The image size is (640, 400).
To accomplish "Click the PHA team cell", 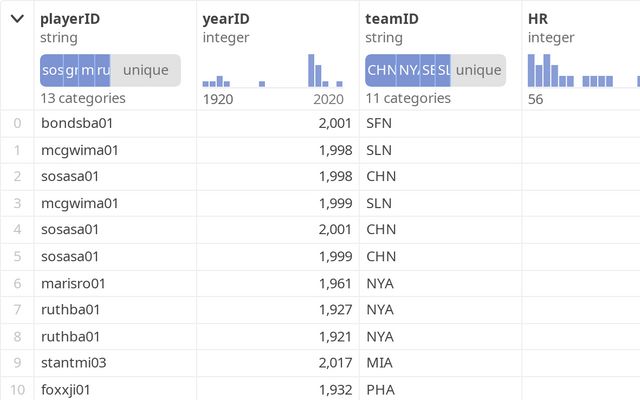I will coord(380,389).
